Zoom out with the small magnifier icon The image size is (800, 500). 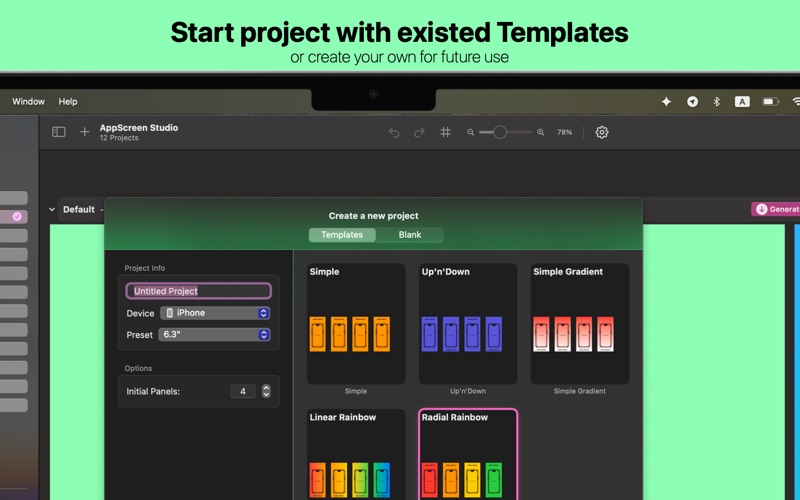(470, 132)
